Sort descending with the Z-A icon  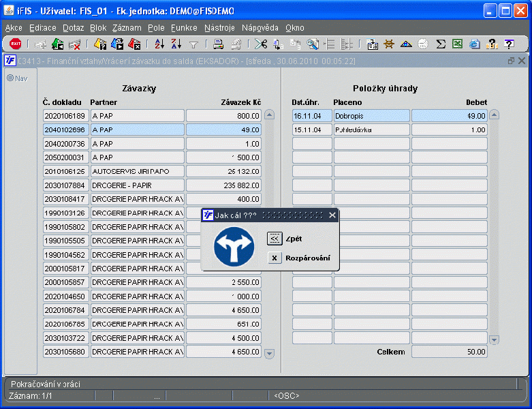pyautogui.click(x=176, y=44)
